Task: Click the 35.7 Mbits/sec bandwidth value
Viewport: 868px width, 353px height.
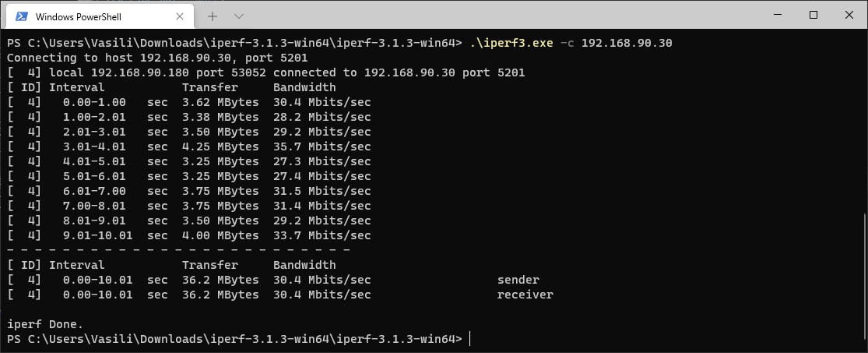Action: click(322, 146)
